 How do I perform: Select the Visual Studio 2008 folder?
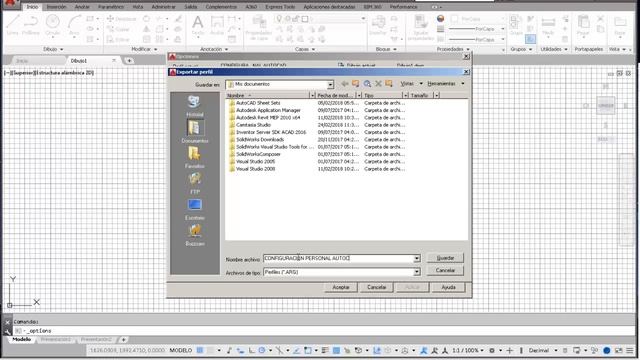251,169
